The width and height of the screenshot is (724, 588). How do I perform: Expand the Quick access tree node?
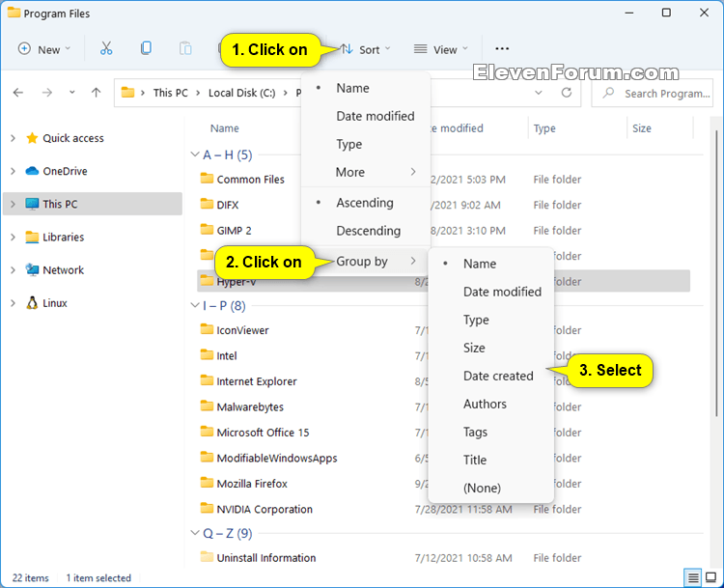click(13, 138)
